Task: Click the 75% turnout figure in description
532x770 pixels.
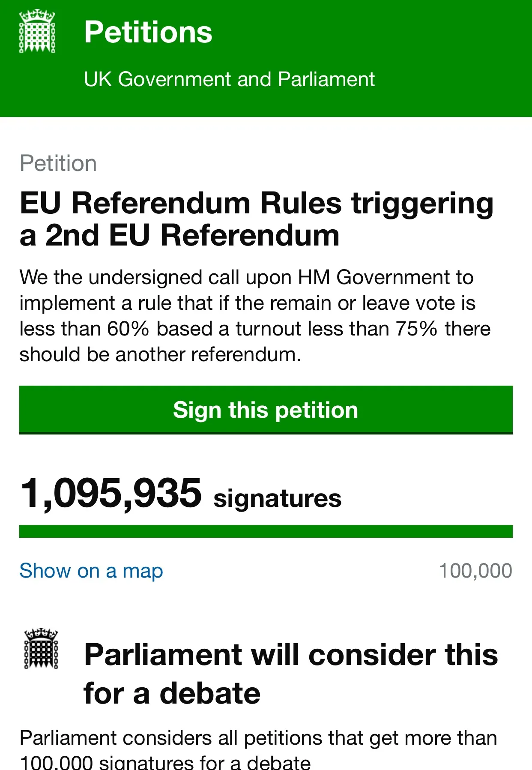Action: click(x=416, y=329)
